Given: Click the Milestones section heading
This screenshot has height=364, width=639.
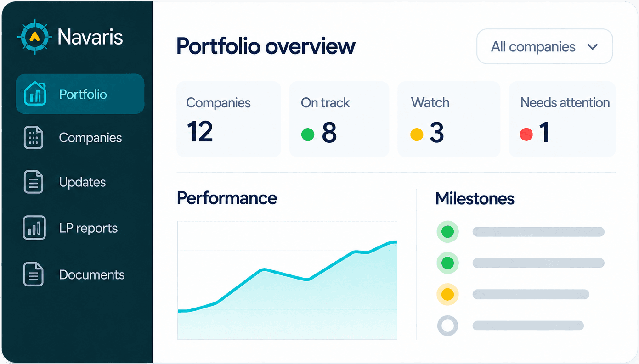Looking at the screenshot, I should 475,198.
